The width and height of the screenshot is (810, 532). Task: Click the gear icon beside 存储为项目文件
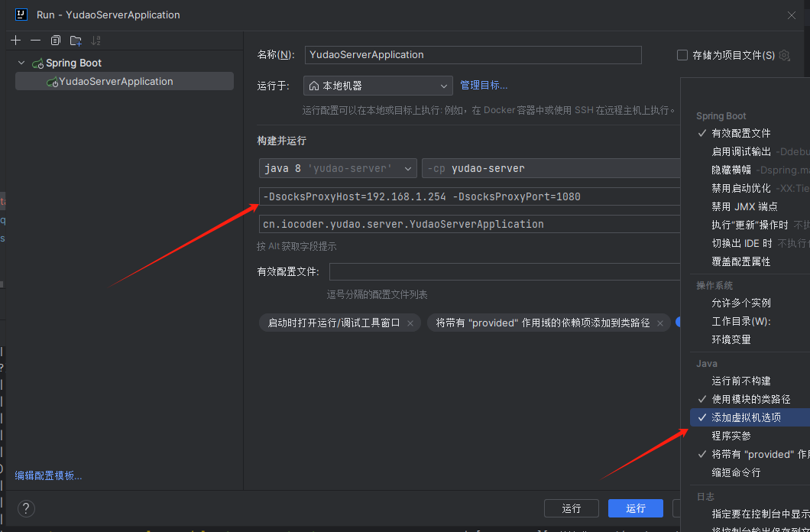784,55
